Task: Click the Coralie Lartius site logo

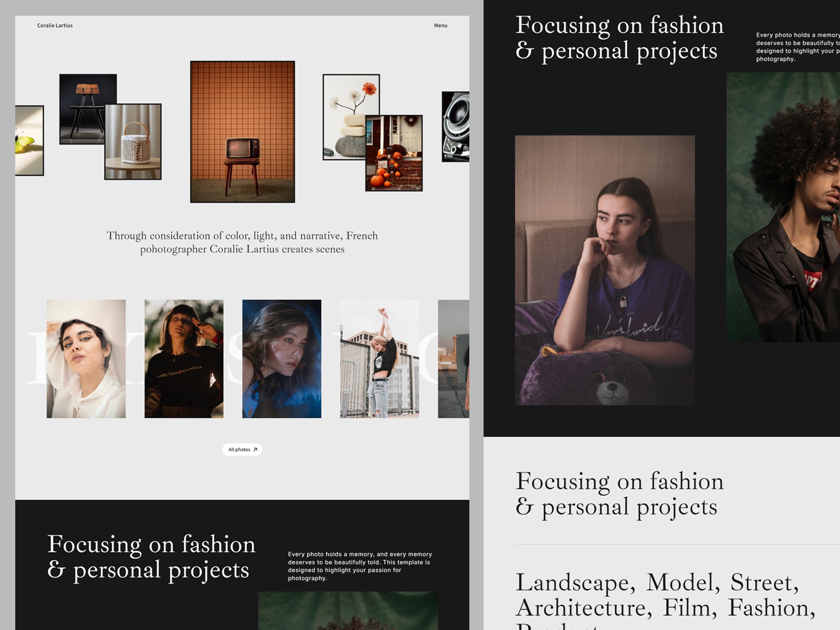Action: tap(55, 25)
